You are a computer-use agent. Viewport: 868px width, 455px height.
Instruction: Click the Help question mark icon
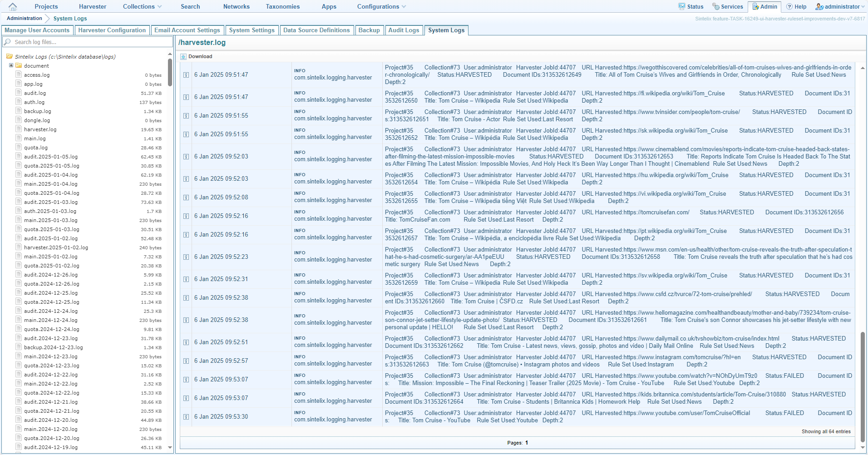(789, 6)
